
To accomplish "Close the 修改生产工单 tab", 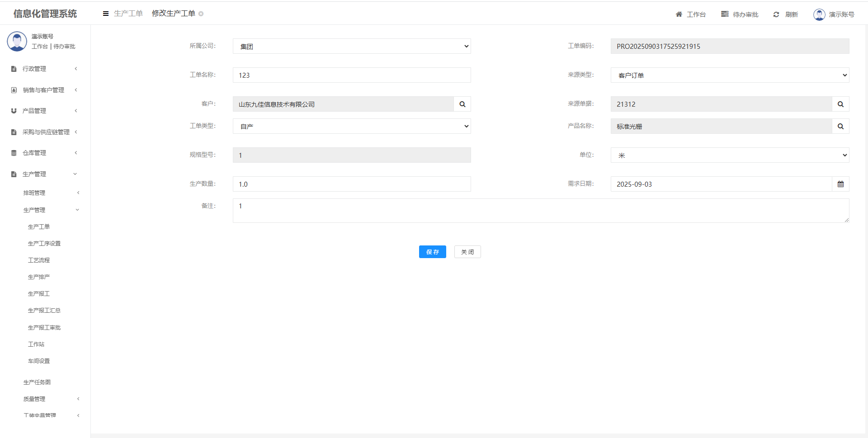I will click(201, 14).
